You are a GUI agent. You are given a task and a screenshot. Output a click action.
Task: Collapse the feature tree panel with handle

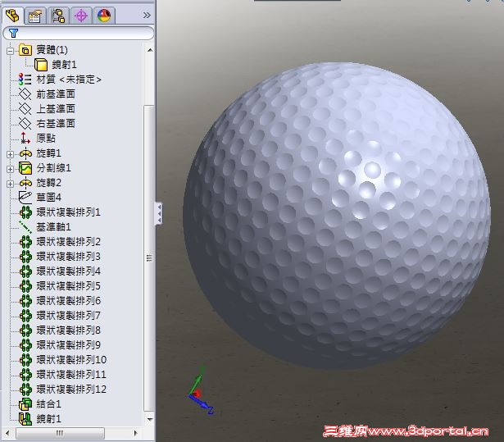coord(159,213)
